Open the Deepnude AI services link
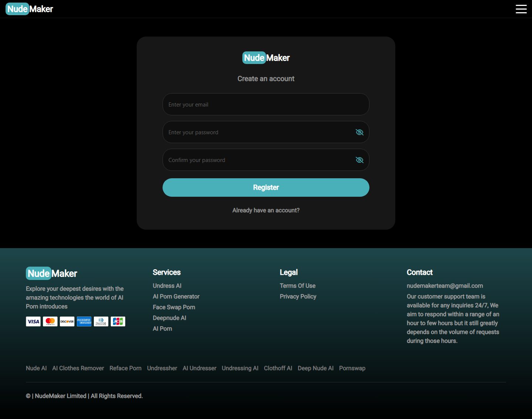The width and height of the screenshot is (532, 419). pos(169,318)
